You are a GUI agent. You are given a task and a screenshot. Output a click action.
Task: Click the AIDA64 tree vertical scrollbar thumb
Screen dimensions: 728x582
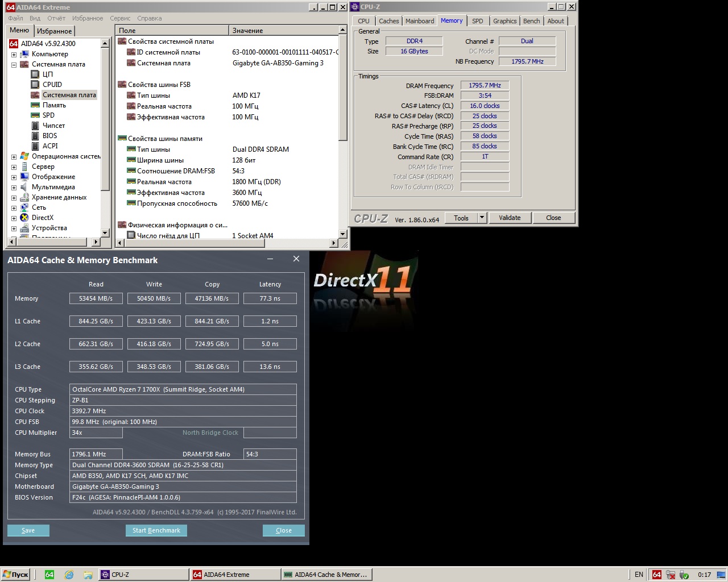[x=105, y=119]
